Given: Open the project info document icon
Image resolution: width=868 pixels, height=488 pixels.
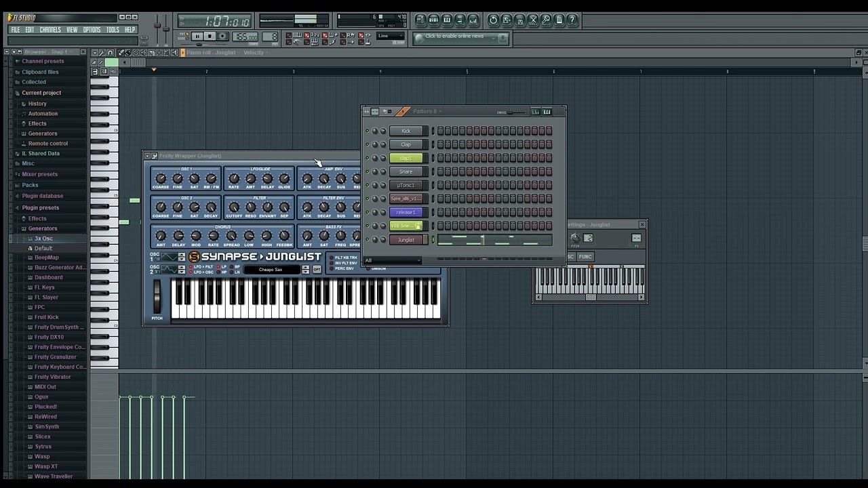Looking at the screenshot, I should pos(558,20).
